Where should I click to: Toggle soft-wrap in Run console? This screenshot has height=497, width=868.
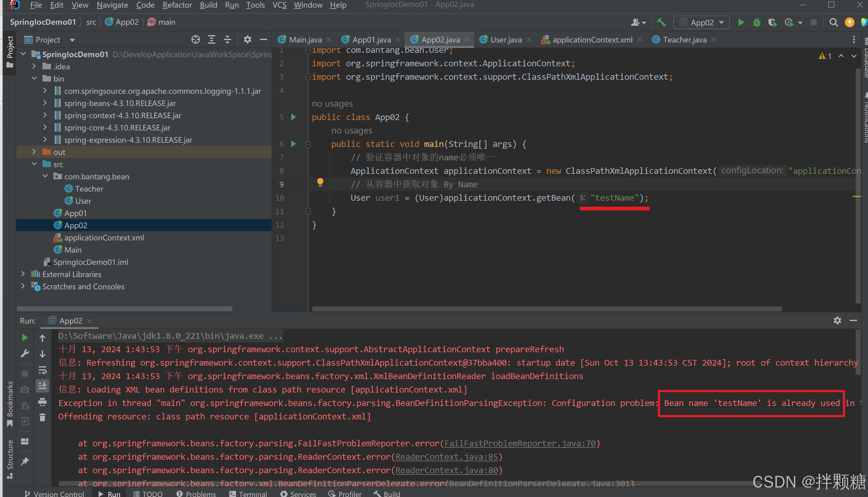[42, 370]
